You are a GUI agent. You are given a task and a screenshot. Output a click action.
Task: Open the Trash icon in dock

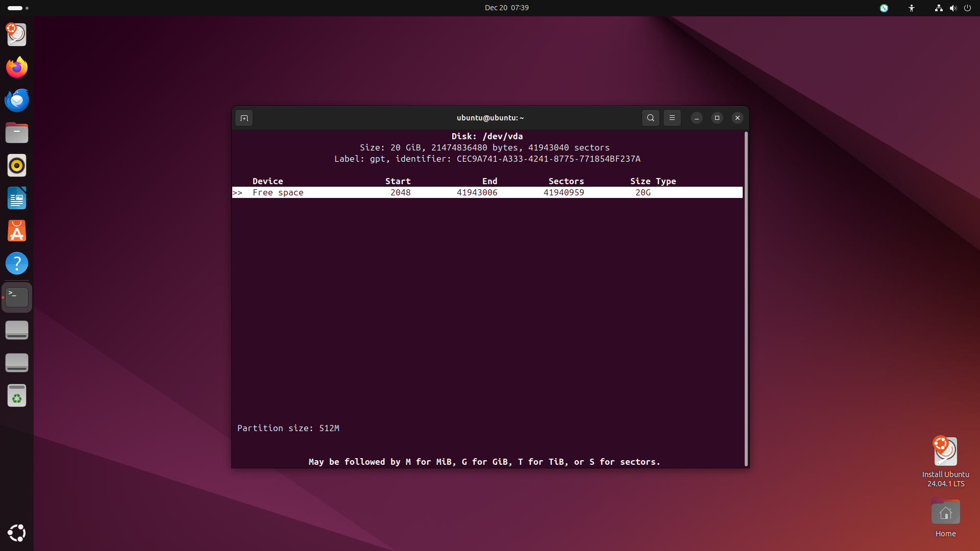click(x=17, y=395)
